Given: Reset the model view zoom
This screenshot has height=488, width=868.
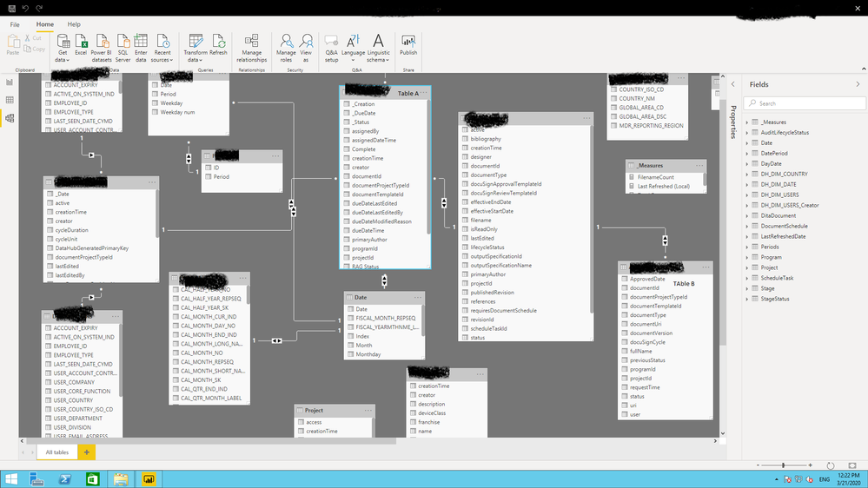Looking at the screenshot, I should tap(831, 466).
